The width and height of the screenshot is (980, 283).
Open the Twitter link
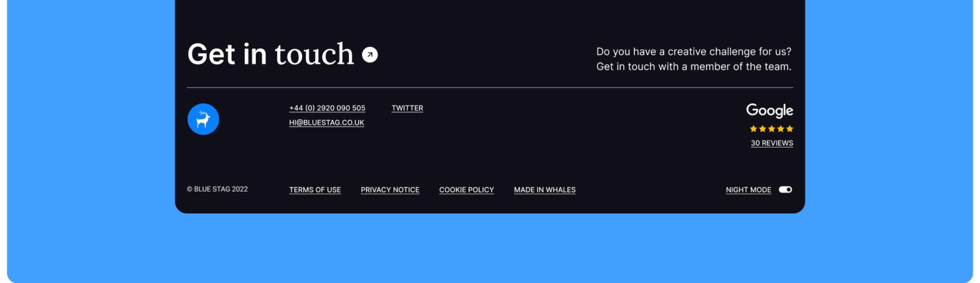407,108
